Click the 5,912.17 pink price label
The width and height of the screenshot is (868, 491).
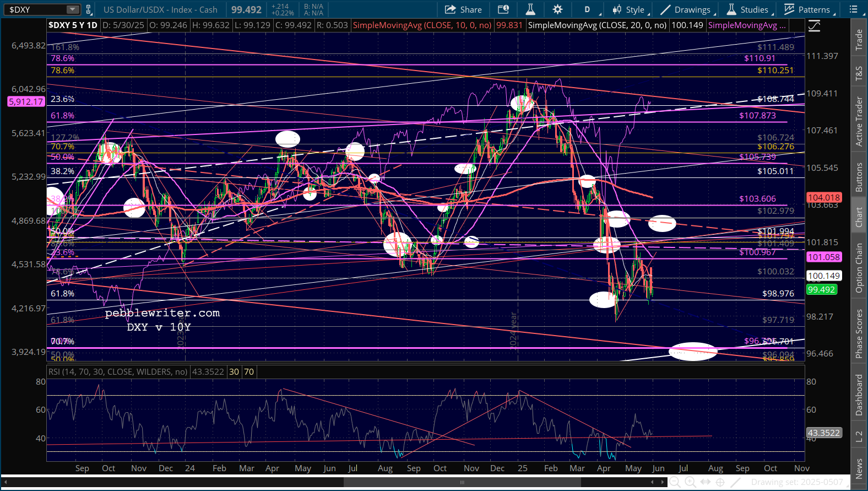(x=26, y=101)
